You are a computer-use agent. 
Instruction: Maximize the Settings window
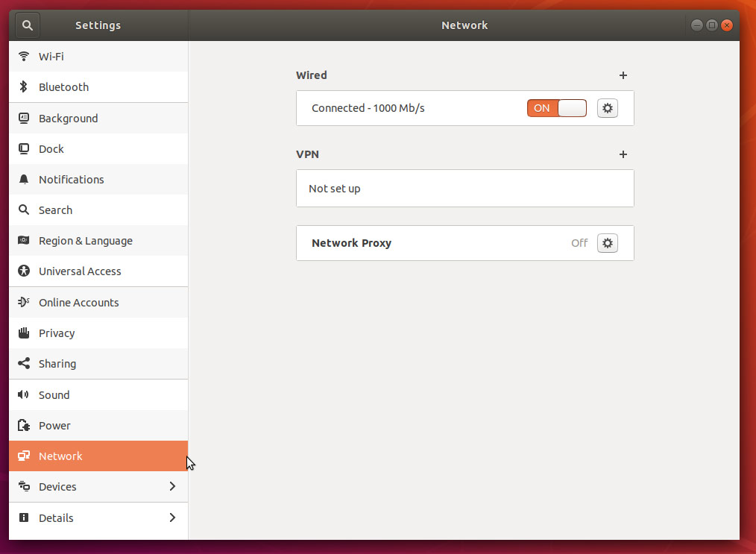(712, 25)
